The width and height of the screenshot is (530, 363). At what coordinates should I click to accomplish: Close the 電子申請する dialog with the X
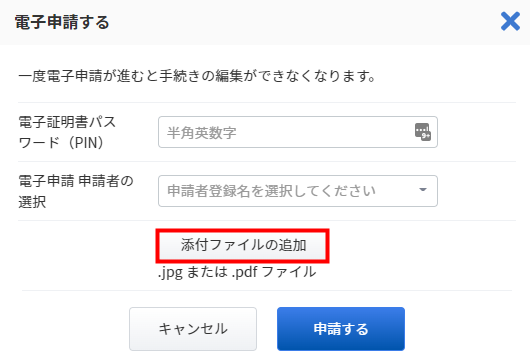pyautogui.click(x=510, y=21)
